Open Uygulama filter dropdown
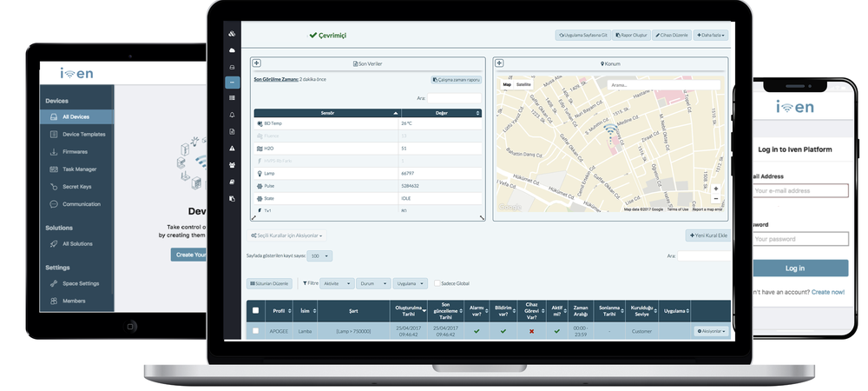The width and height of the screenshot is (868, 391). [411, 283]
